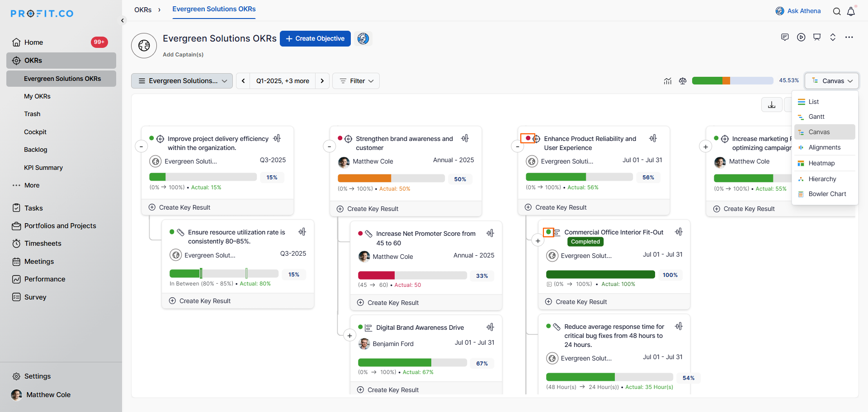The width and height of the screenshot is (868, 412).
Task: Click the notification bell icon
Action: pyautogui.click(x=851, y=11)
